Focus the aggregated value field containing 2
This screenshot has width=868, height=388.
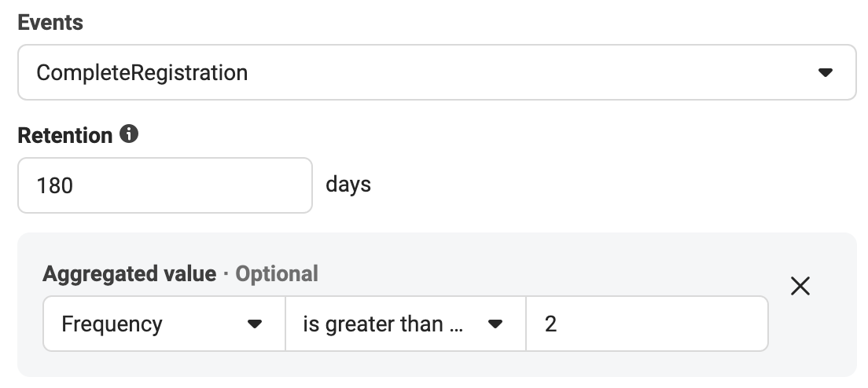pyautogui.click(x=646, y=324)
